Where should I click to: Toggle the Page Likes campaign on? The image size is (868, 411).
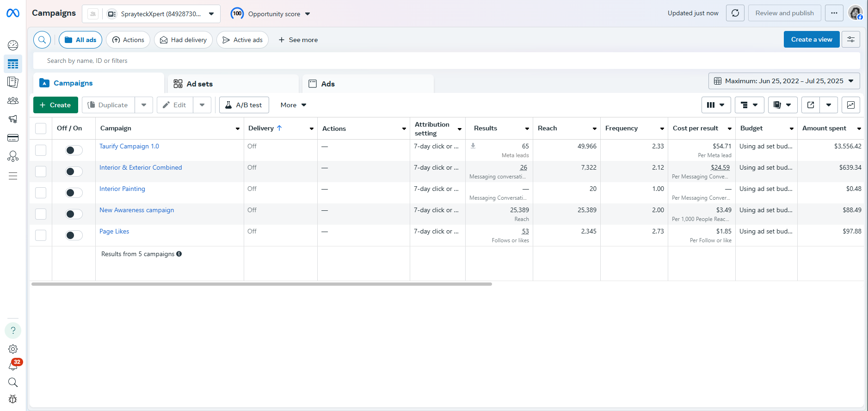point(74,235)
